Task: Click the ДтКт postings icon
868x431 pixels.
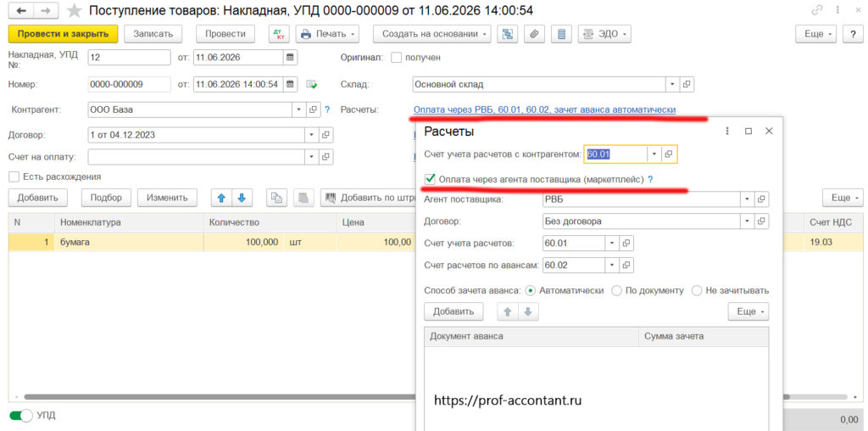Action: point(279,34)
